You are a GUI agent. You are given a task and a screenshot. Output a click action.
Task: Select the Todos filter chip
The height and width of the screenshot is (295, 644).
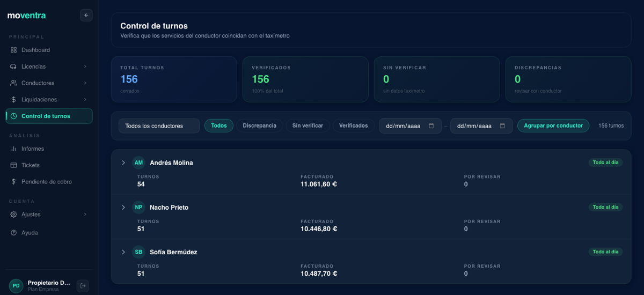pyautogui.click(x=219, y=126)
